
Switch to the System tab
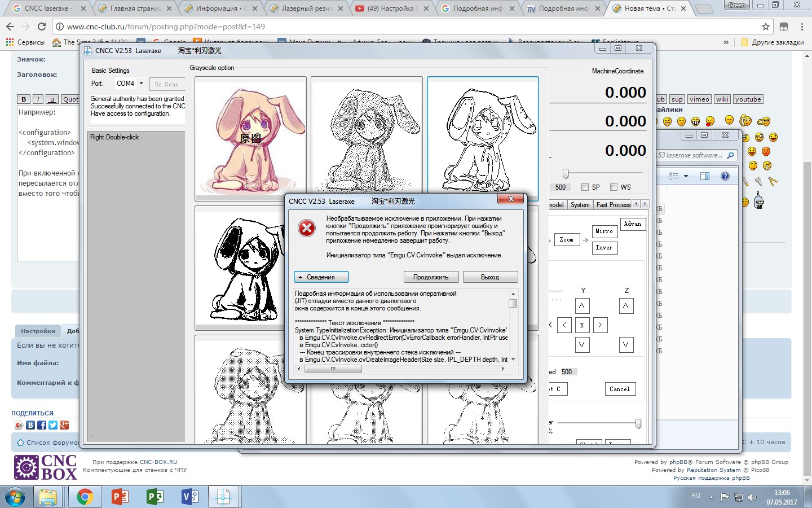coord(580,205)
